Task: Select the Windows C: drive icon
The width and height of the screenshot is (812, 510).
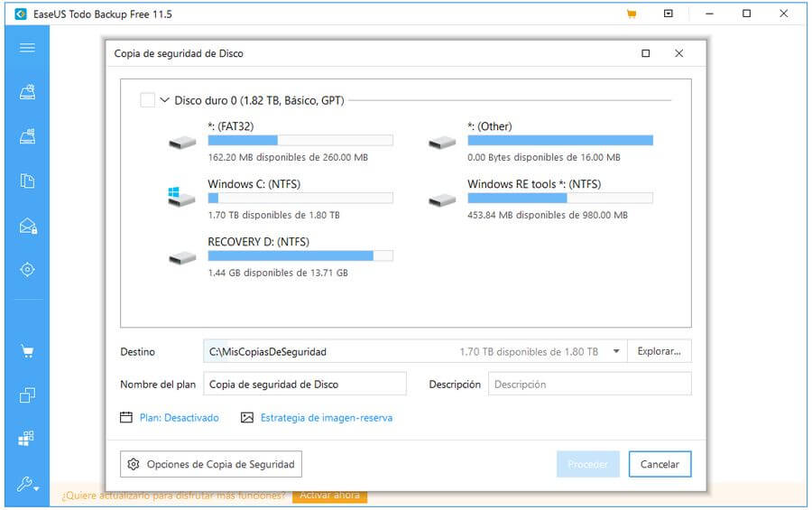Action: [181, 197]
